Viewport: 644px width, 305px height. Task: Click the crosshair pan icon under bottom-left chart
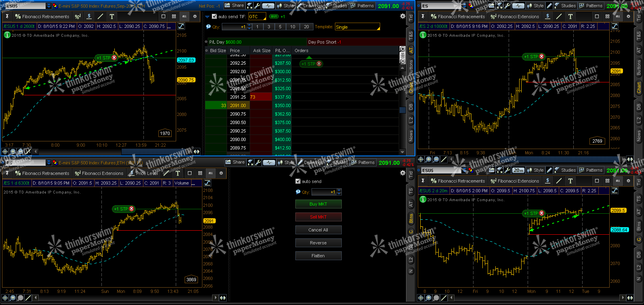[5, 298]
